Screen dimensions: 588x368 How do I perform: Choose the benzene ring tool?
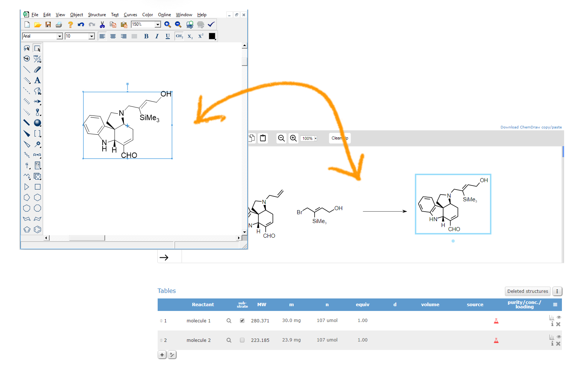click(x=37, y=229)
